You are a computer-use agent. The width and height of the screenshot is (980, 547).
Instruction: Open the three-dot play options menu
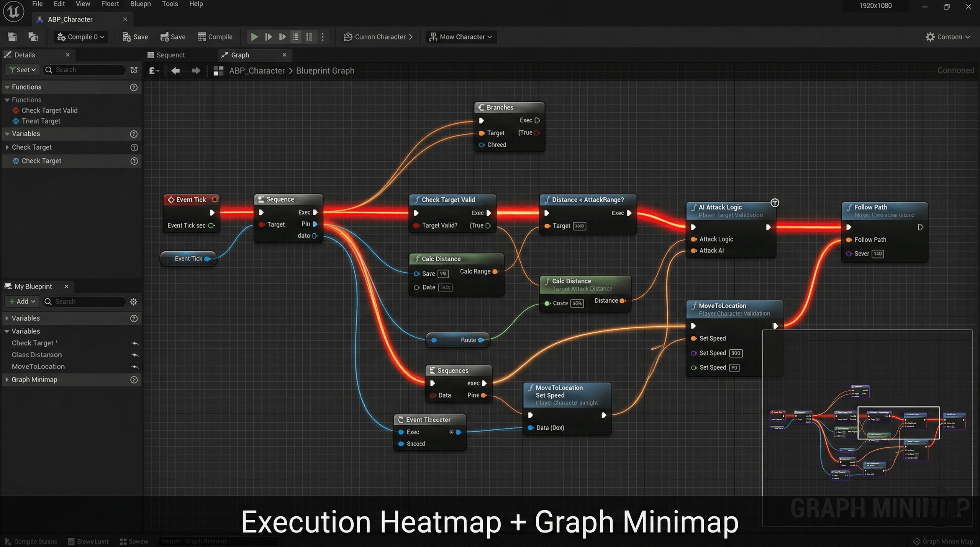[323, 37]
